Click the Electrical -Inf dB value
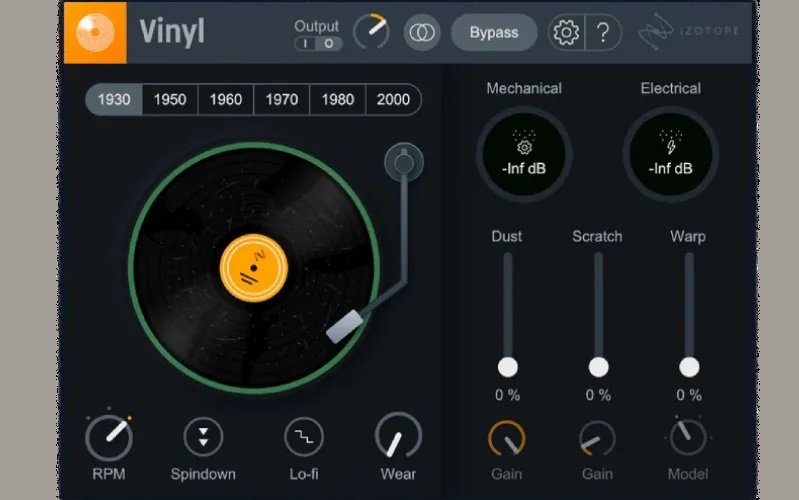 [x=671, y=169]
